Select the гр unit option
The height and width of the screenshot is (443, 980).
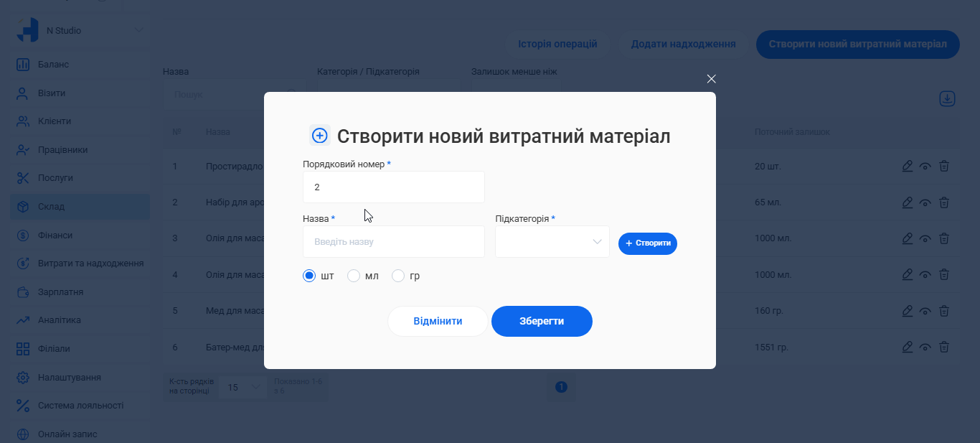point(399,275)
